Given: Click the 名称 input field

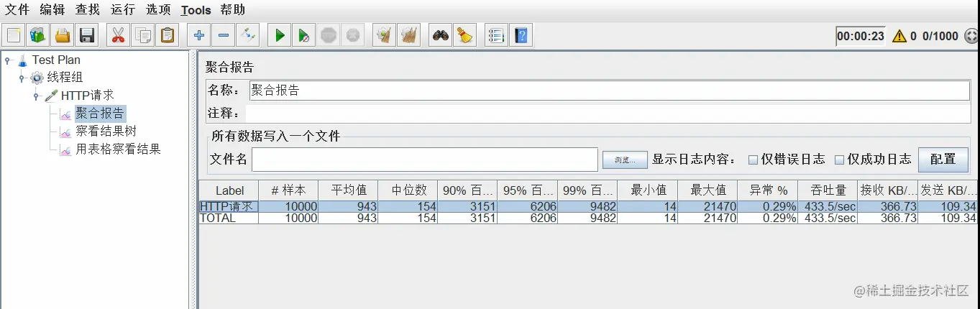Looking at the screenshot, I should coord(609,91).
